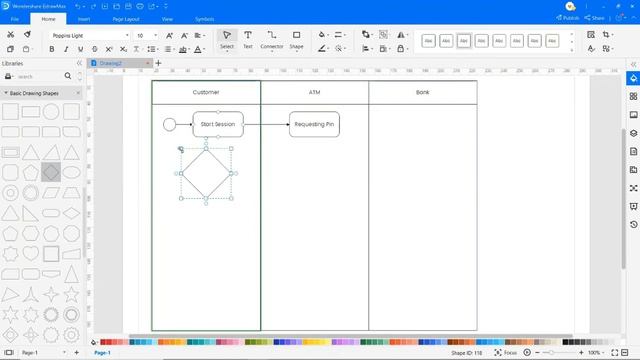Screen dimensions: 640x360
Task: Click the Redo arrow in title bar
Action: [x=93, y=7]
